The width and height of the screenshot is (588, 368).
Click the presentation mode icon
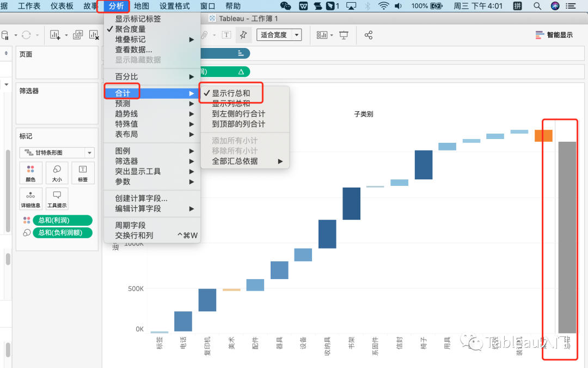344,35
